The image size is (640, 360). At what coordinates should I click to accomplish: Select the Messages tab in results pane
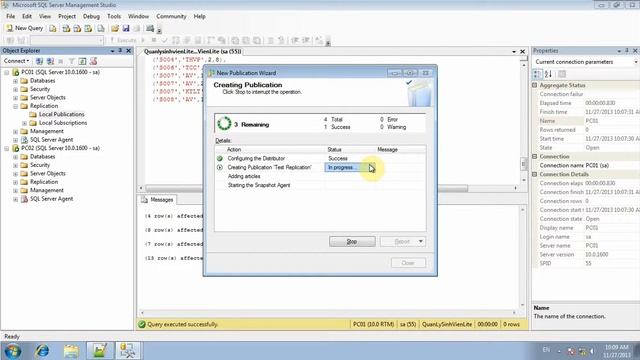tap(158, 200)
